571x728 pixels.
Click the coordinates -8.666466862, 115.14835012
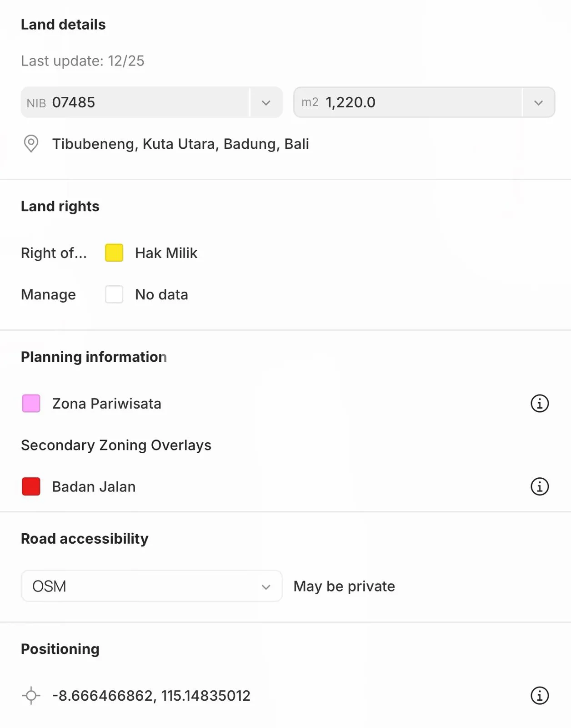tap(151, 696)
